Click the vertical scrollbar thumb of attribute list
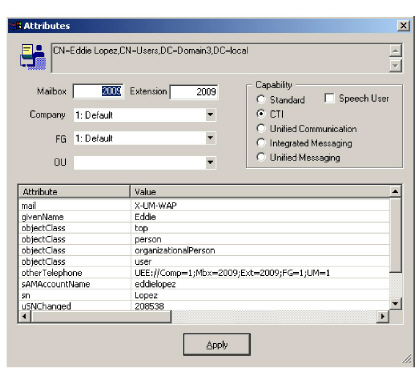The height and width of the screenshot is (382, 420). coord(395,235)
